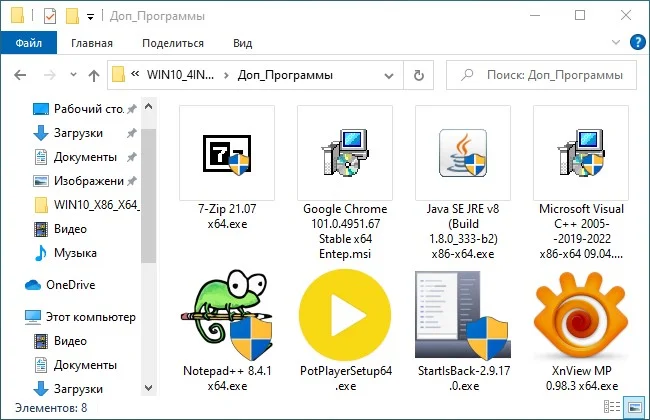Click the Поиск: Доп_Программы search field

(x=541, y=75)
